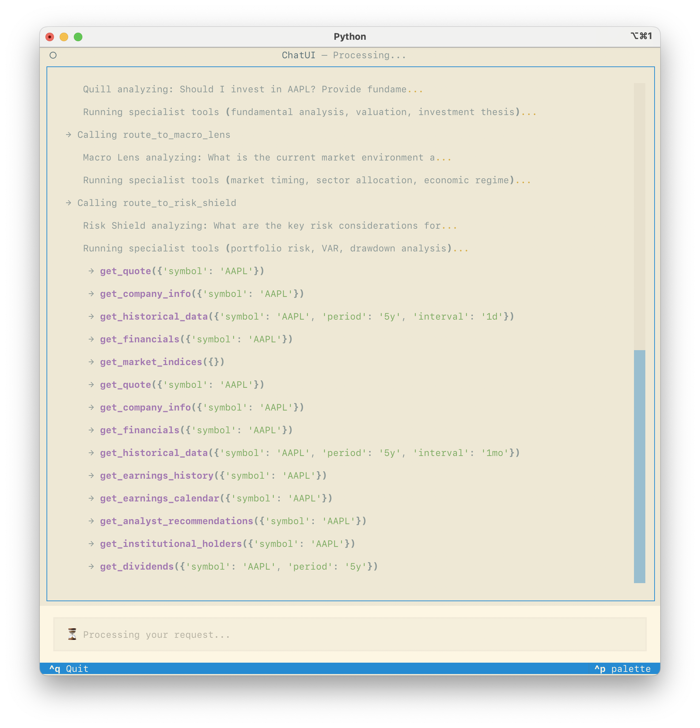This screenshot has width=700, height=728.
Task: Click arrow beside Calling route_to_macro_lens
Action: coord(68,135)
